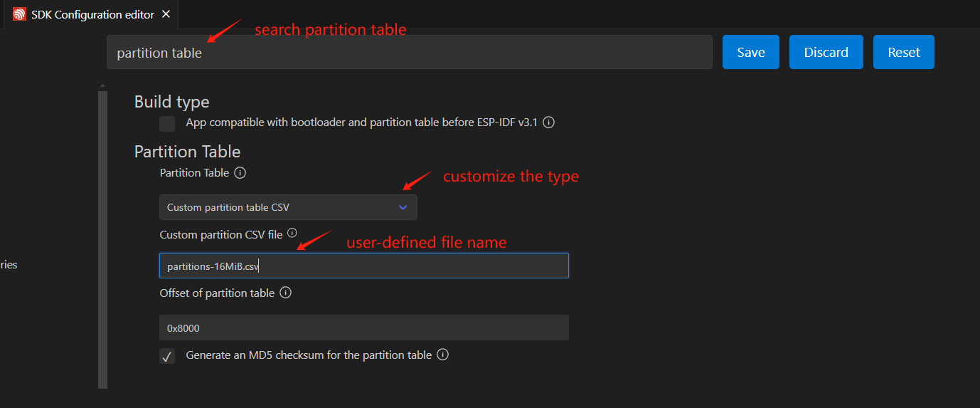980x408 pixels.
Task: Open the Custom partition table CSV dropdown
Action: point(288,207)
